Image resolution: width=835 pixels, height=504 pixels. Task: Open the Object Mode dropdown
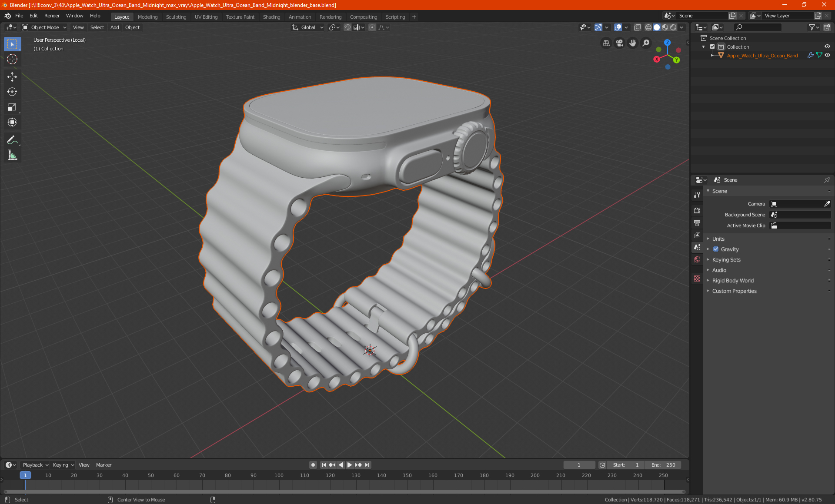coord(44,27)
